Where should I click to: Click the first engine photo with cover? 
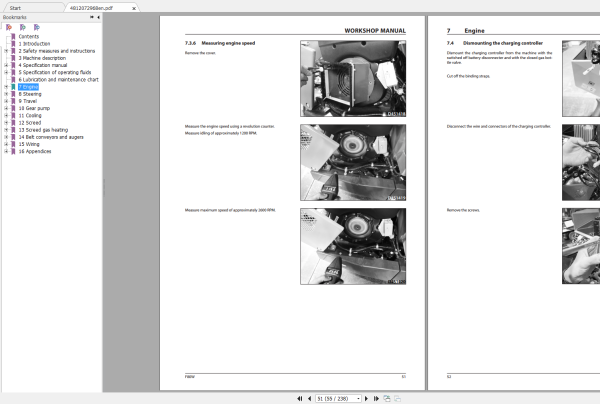[353, 78]
